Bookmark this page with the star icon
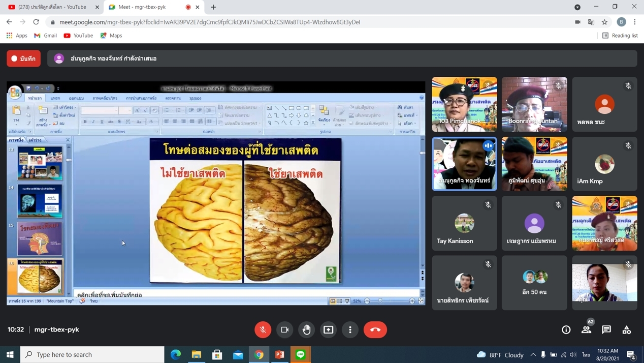644x363 pixels. (x=604, y=22)
